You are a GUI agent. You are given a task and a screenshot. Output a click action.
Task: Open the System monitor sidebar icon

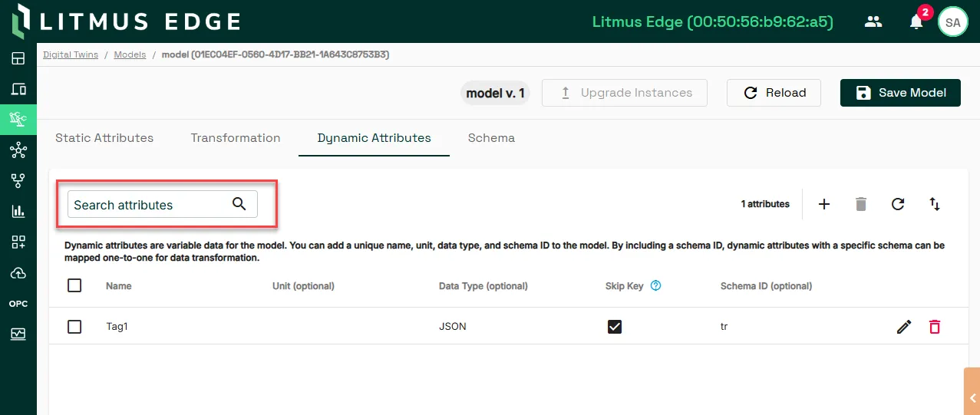(18, 334)
